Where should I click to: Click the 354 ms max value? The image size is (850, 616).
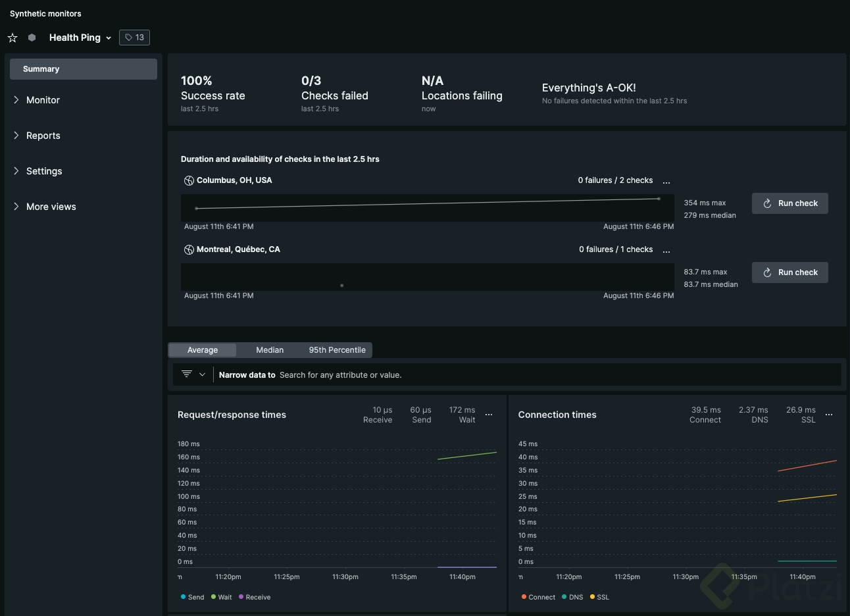(705, 203)
